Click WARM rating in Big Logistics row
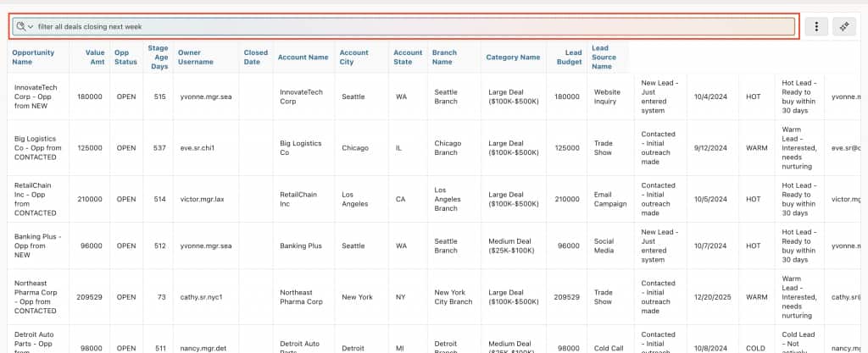Image resolution: width=868 pixels, height=353 pixels. [757, 148]
